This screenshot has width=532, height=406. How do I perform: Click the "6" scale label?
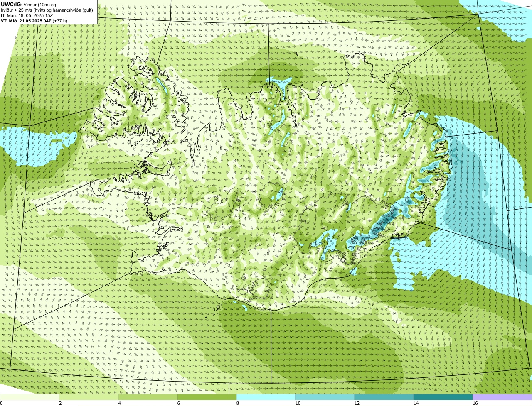(179, 403)
